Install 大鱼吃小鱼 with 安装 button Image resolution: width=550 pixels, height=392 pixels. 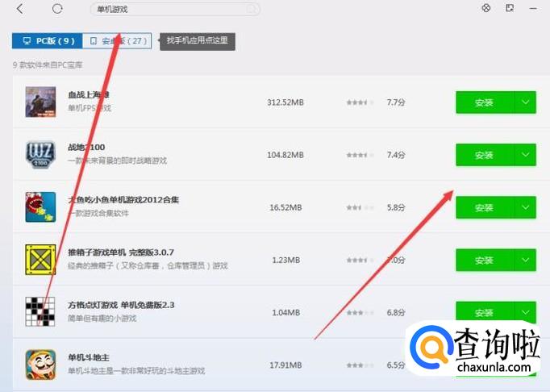[x=485, y=207]
